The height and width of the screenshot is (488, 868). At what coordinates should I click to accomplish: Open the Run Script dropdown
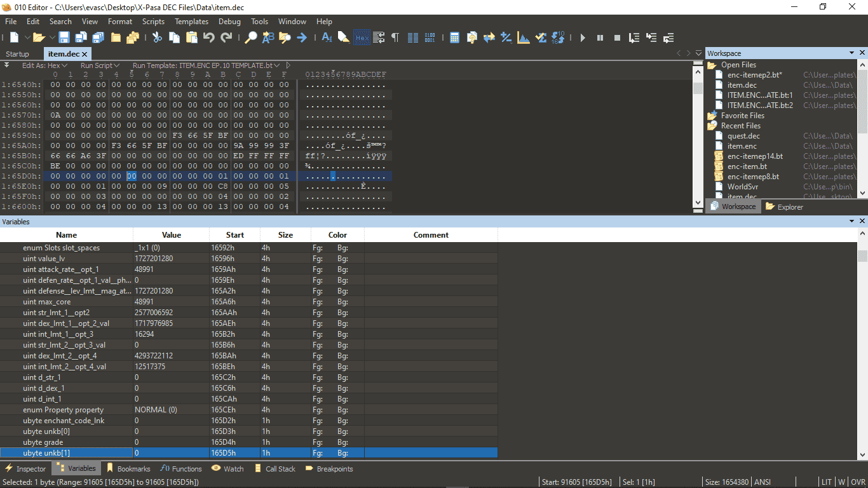point(100,65)
